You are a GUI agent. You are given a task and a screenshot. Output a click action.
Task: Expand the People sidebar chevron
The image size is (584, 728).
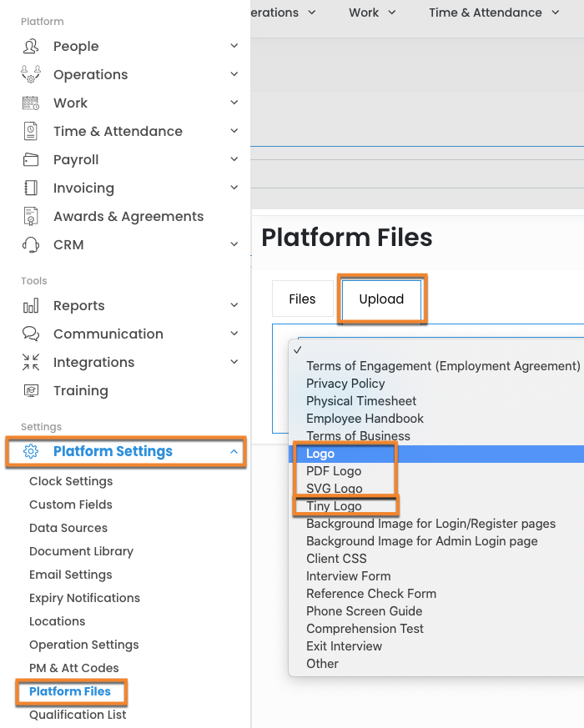tap(234, 47)
